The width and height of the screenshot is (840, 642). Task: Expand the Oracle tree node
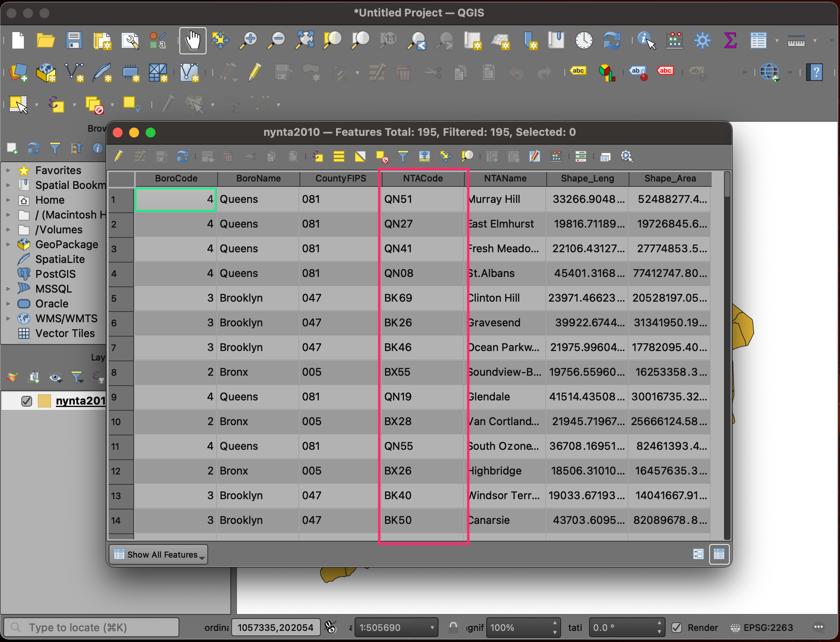pos(8,303)
